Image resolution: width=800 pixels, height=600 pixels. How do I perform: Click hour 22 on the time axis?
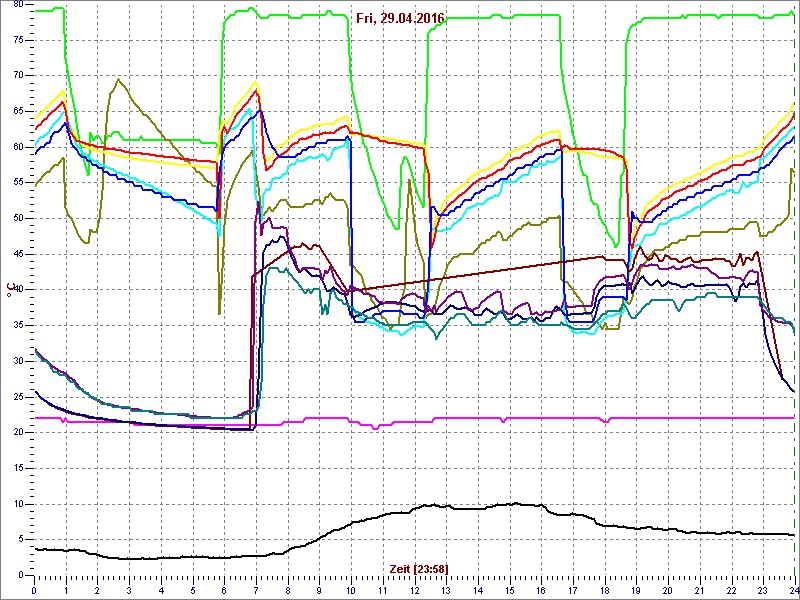(732, 589)
